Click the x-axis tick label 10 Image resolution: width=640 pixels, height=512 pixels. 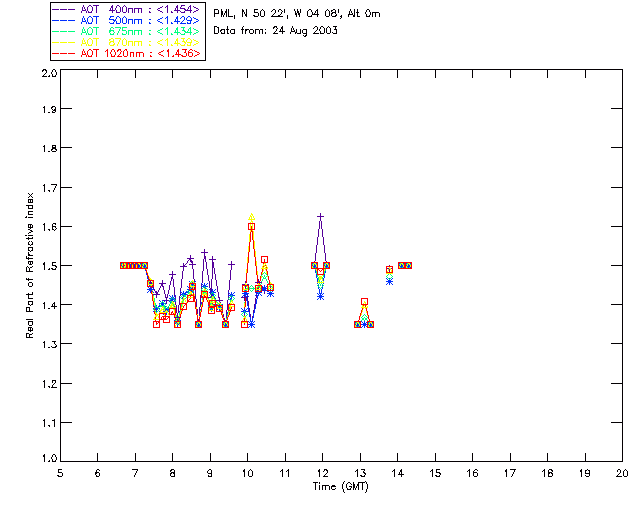(247, 473)
